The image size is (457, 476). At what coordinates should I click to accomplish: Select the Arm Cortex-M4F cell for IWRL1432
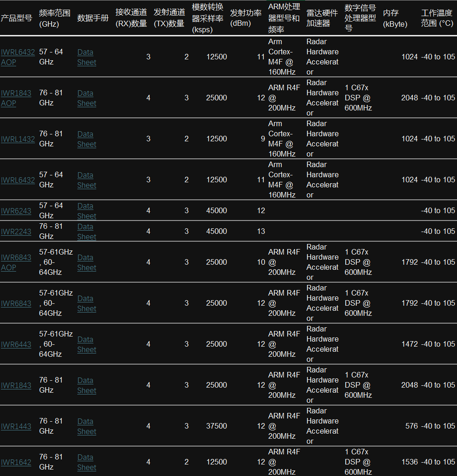pyautogui.click(x=282, y=139)
